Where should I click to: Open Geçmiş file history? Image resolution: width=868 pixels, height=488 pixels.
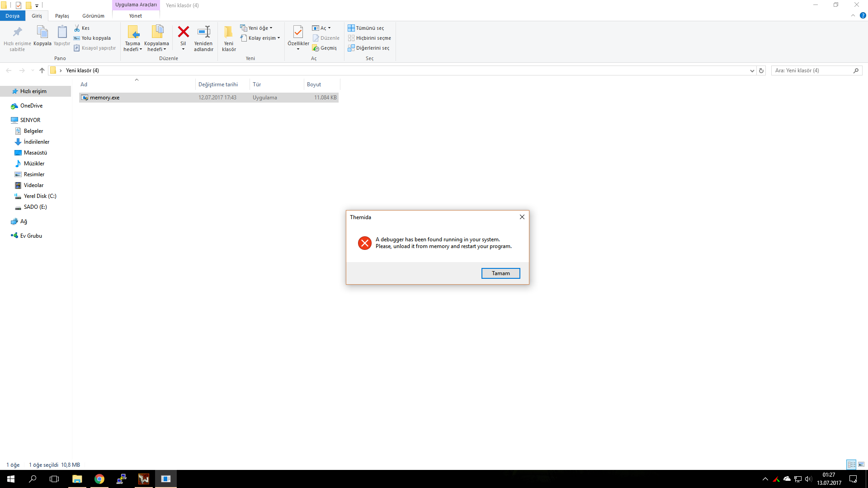pos(325,48)
